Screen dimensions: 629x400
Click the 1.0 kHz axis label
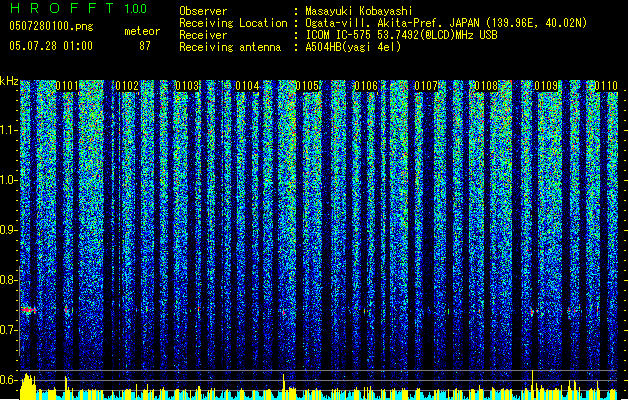tap(9, 180)
